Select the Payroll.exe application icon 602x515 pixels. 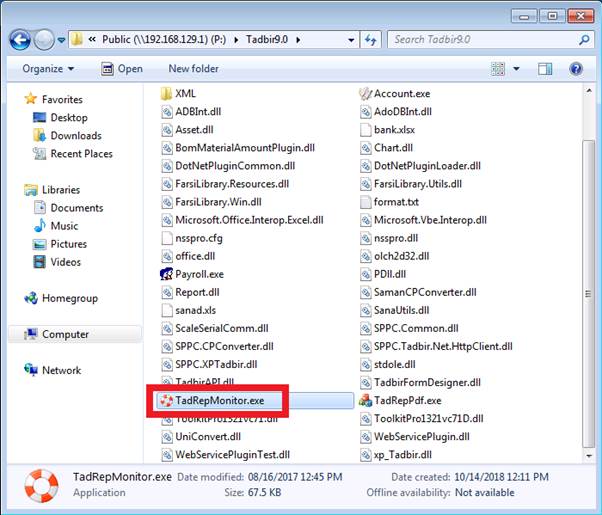click(x=166, y=274)
